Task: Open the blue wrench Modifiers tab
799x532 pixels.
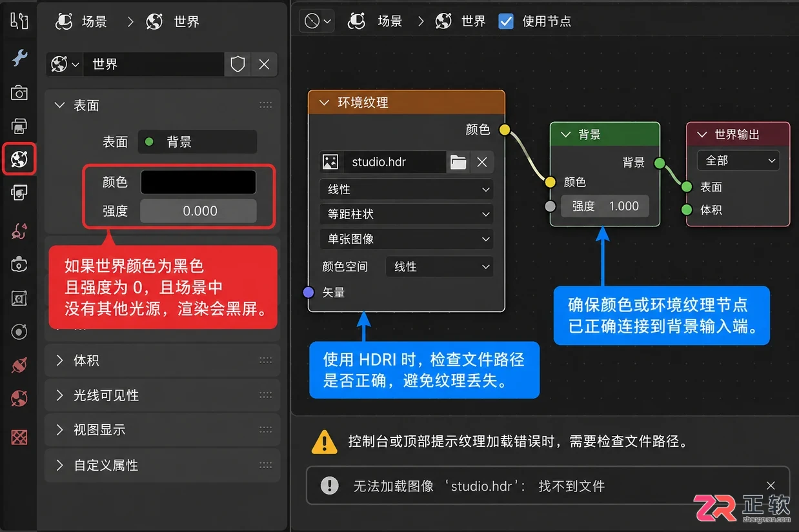Action: pos(19,58)
